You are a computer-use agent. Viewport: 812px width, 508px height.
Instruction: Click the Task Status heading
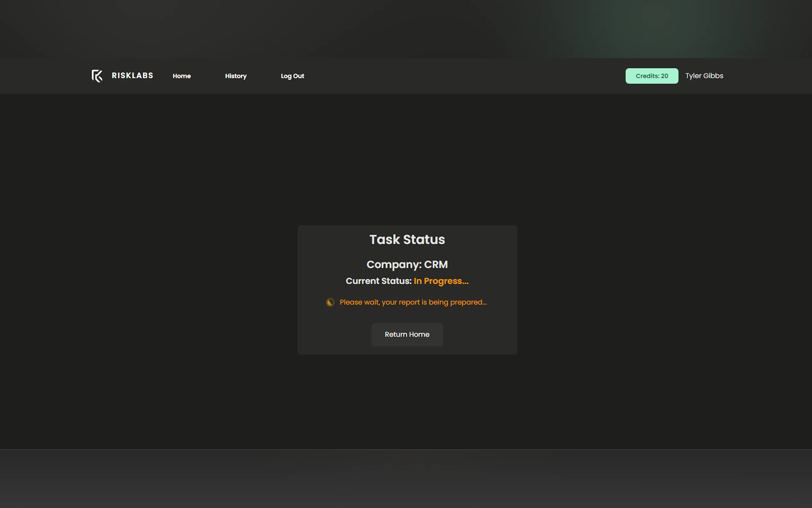click(407, 240)
